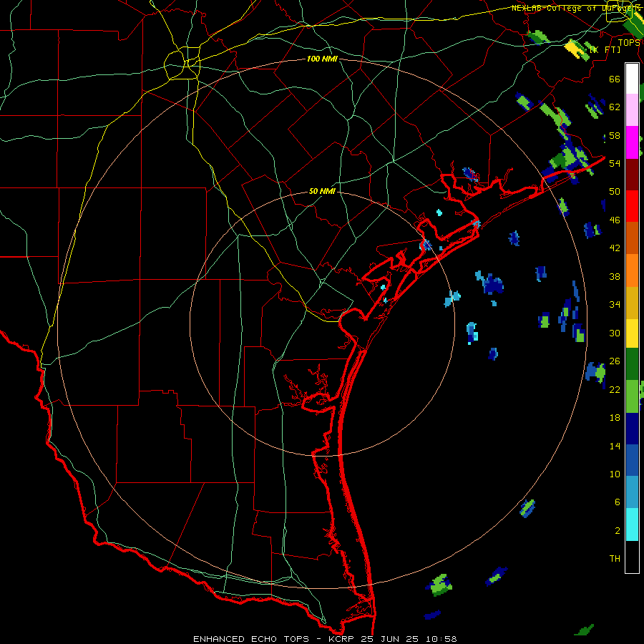The height and width of the screenshot is (644, 644).
Task: Click the magenta legend swatch
Action: (632, 142)
